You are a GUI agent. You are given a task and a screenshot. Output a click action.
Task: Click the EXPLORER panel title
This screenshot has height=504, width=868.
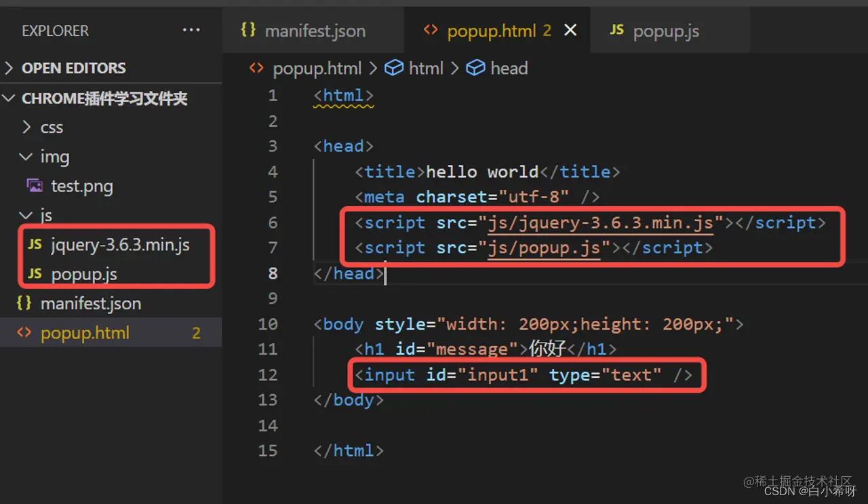tap(55, 31)
